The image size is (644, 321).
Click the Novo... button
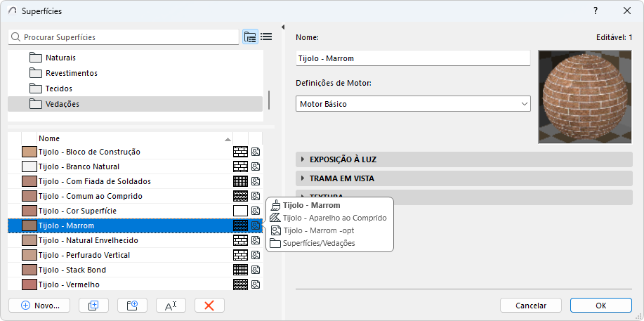click(40, 306)
